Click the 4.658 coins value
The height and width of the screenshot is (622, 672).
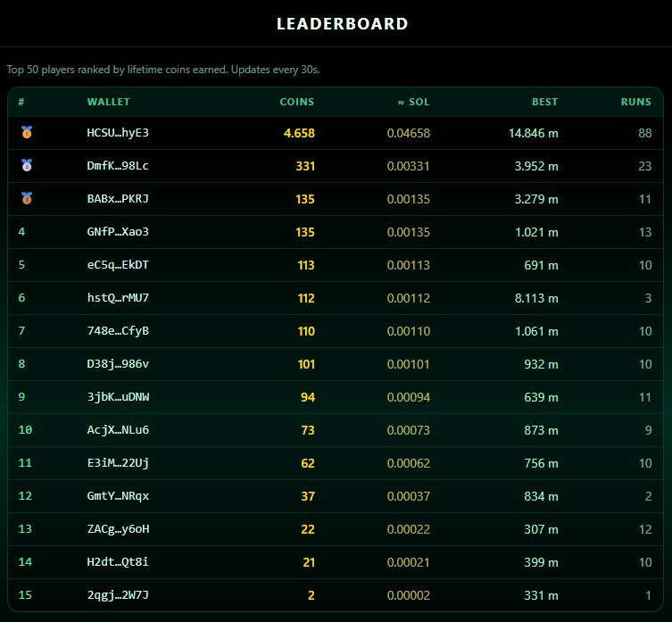299,133
